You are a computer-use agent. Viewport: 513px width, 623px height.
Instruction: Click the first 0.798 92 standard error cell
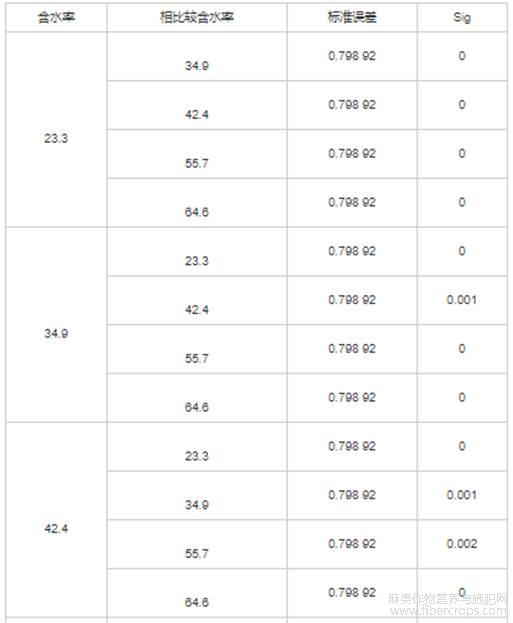click(352, 56)
